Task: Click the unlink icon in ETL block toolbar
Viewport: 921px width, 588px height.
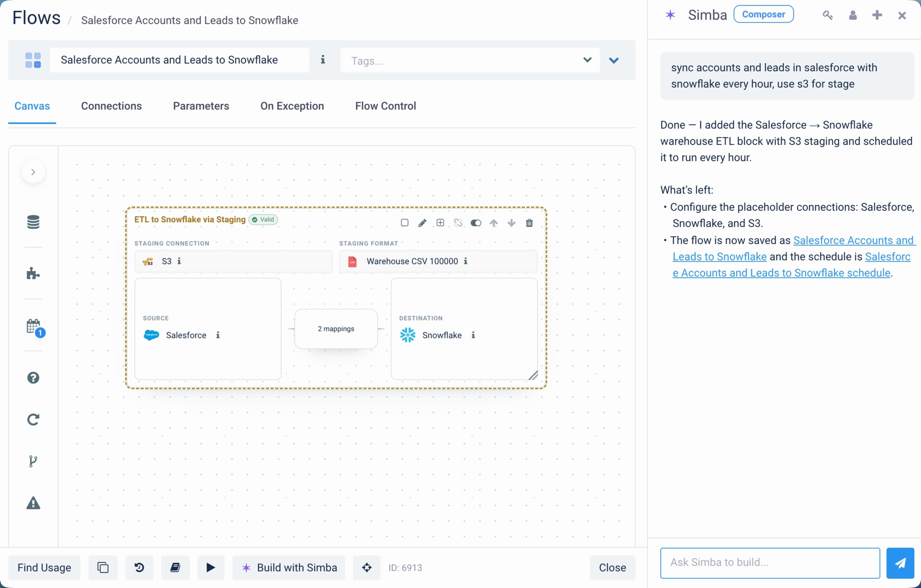Action: point(458,223)
